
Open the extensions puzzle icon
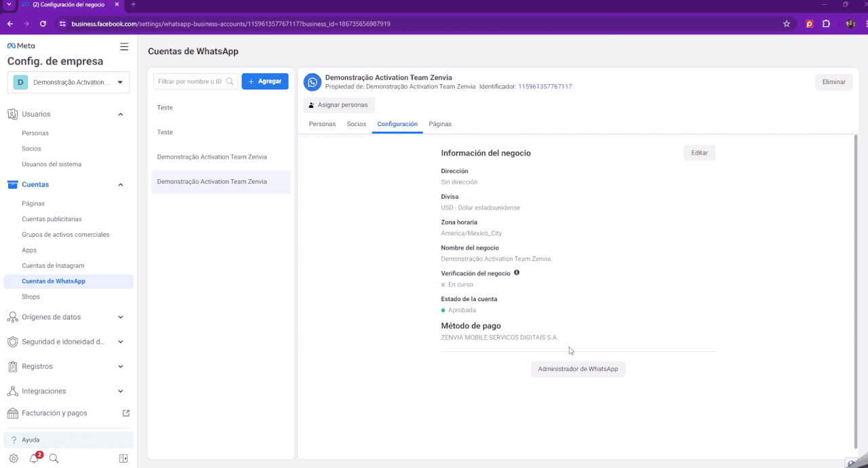pos(826,24)
